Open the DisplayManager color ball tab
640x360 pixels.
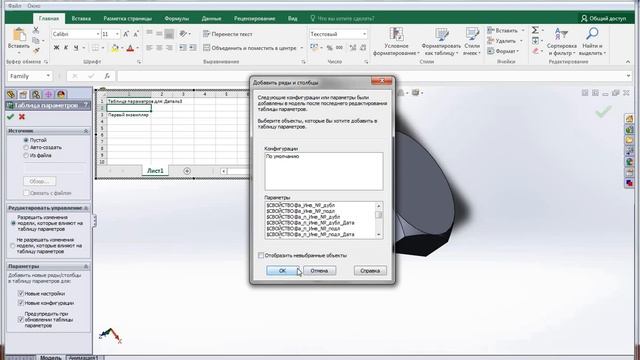(x=61, y=94)
